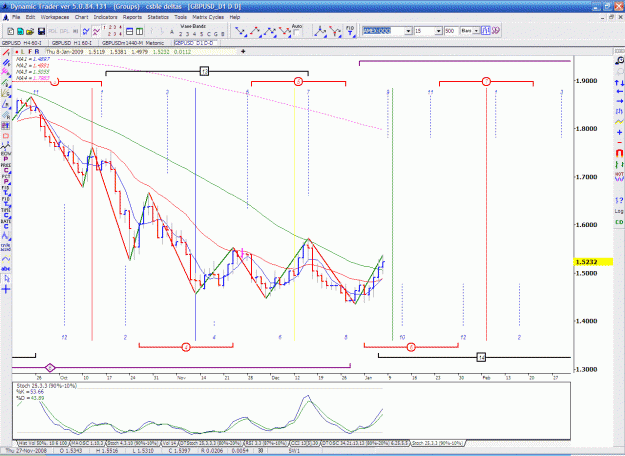Open the Stoch 4.3.10 indicator tab

132,443
